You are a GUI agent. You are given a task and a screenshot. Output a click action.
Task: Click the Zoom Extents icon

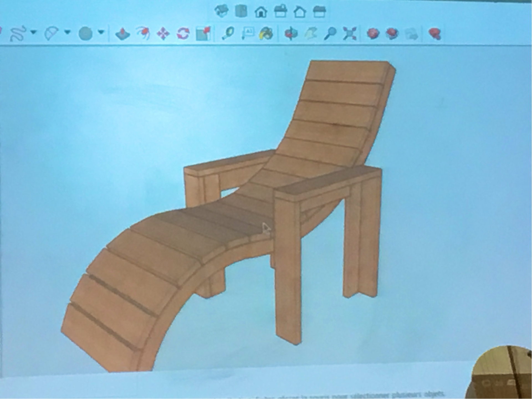(x=349, y=34)
